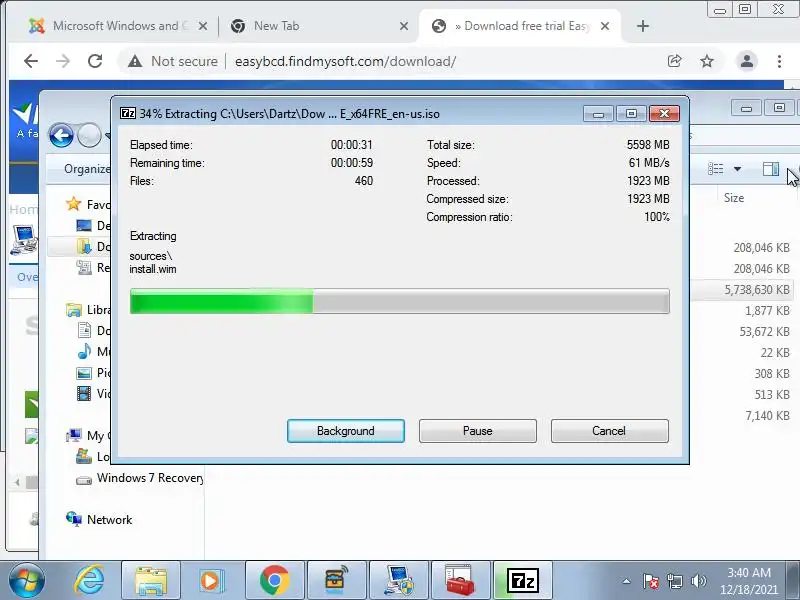Select Libraries in Explorer sidebar

[88, 310]
